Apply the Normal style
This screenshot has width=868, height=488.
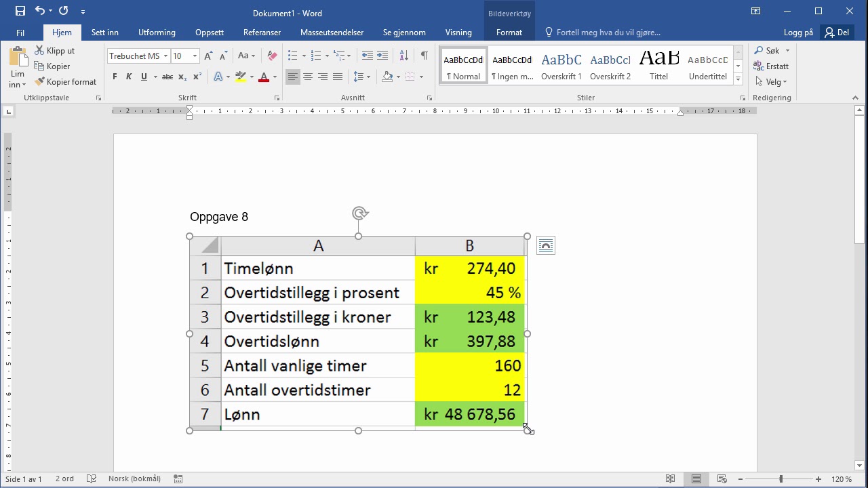tap(464, 66)
